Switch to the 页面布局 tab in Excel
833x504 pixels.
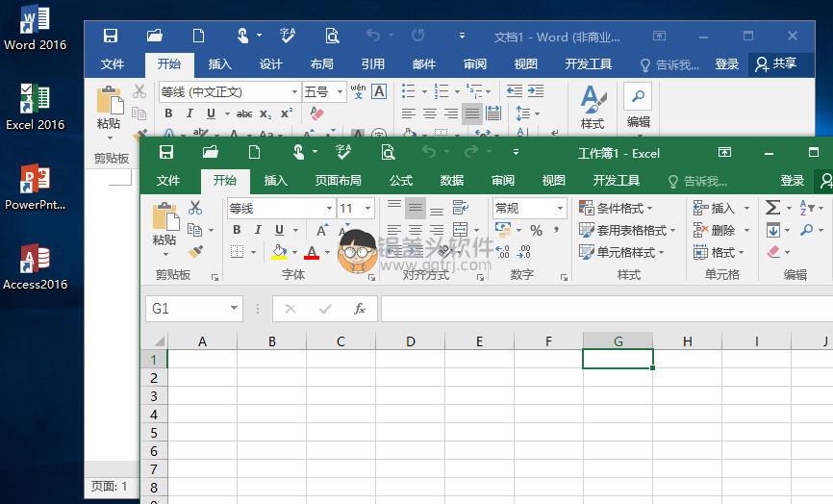pyautogui.click(x=339, y=181)
